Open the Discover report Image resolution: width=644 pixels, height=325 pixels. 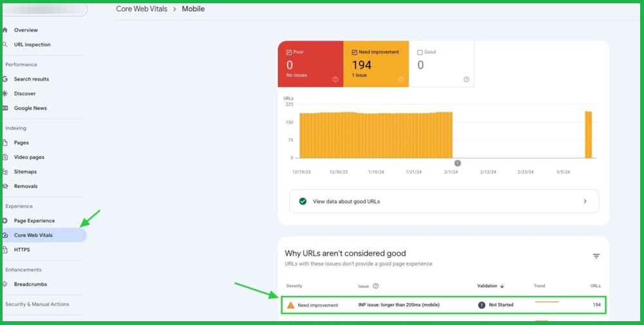pos(24,93)
